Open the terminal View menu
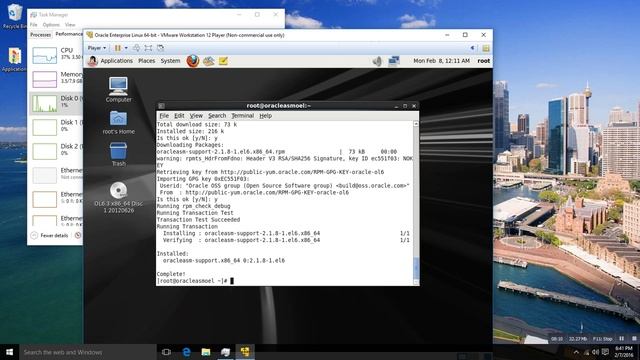This screenshot has height=360, width=640. (196, 116)
